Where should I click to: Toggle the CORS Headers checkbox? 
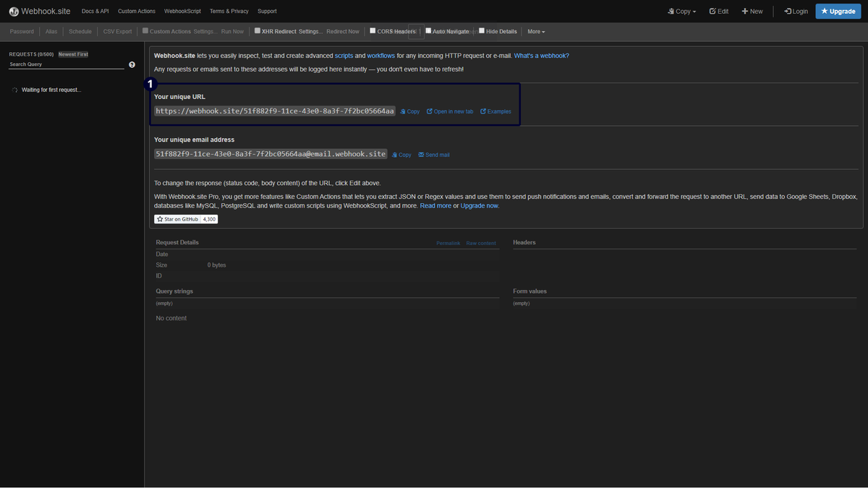373,31
